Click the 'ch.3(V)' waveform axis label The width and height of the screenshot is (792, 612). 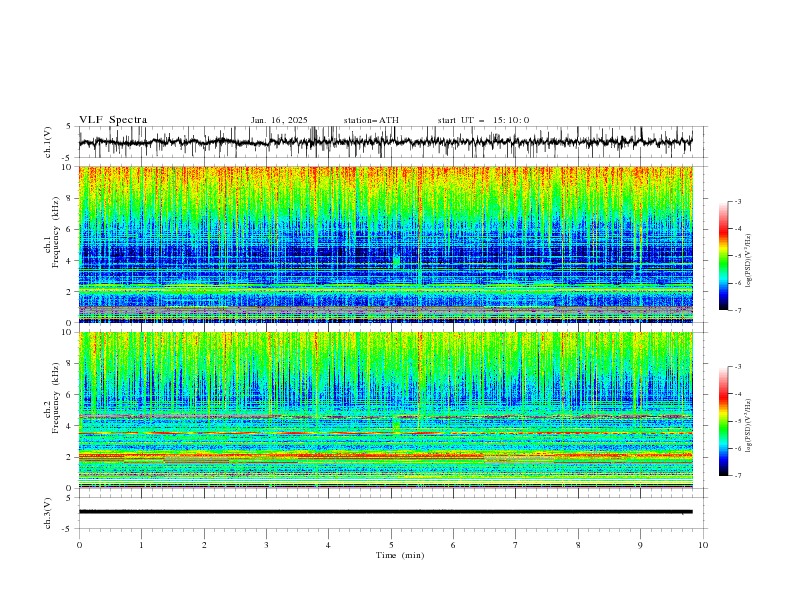pos(48,513)
